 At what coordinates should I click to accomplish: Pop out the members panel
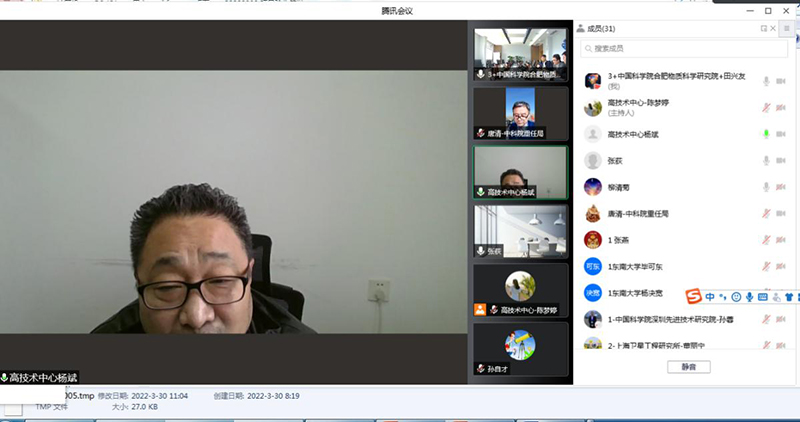pos(764,29)
